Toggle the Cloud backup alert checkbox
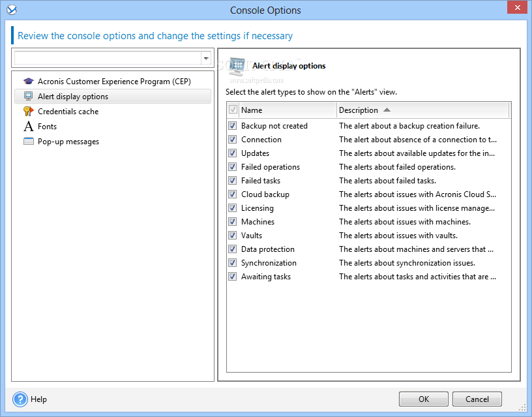The width and height of the screenshot is (532, 417). 232,194
